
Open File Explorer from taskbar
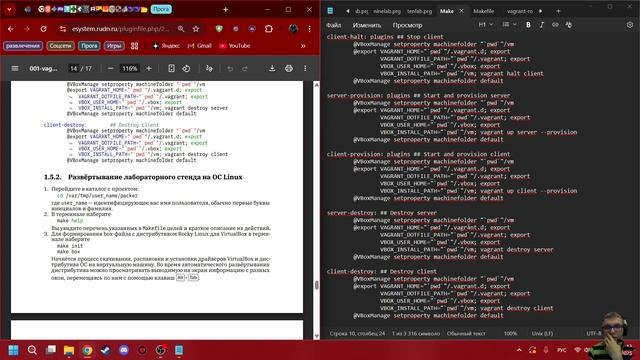point(69,350)
